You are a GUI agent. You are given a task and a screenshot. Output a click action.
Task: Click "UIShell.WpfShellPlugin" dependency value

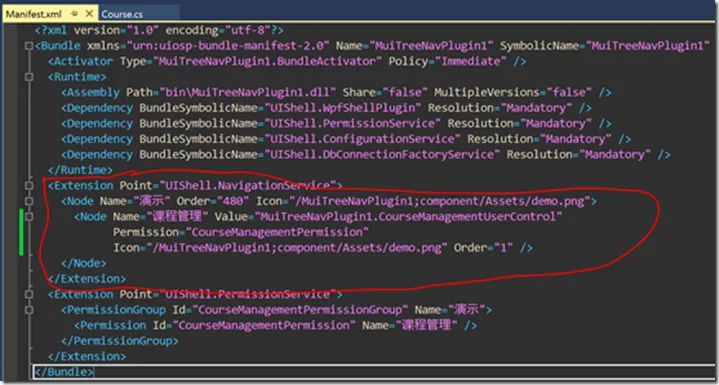click(x=343, y=108)
